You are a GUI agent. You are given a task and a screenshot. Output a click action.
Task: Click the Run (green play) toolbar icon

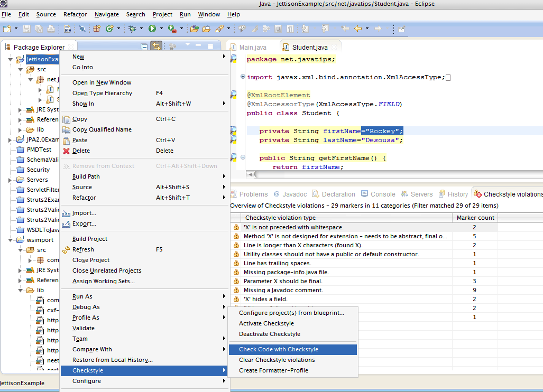pyautogui.click(x=152, y=29)
